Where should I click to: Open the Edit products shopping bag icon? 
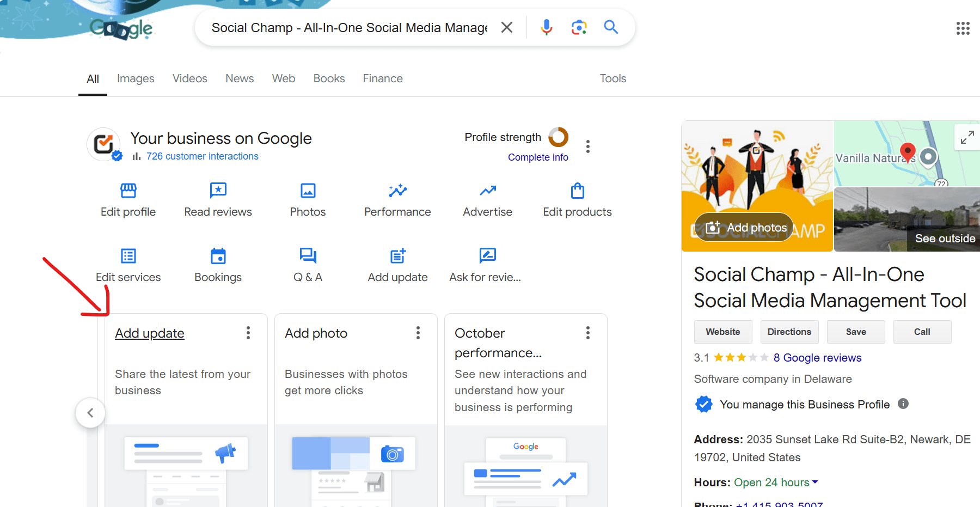[x=578, y=191]
